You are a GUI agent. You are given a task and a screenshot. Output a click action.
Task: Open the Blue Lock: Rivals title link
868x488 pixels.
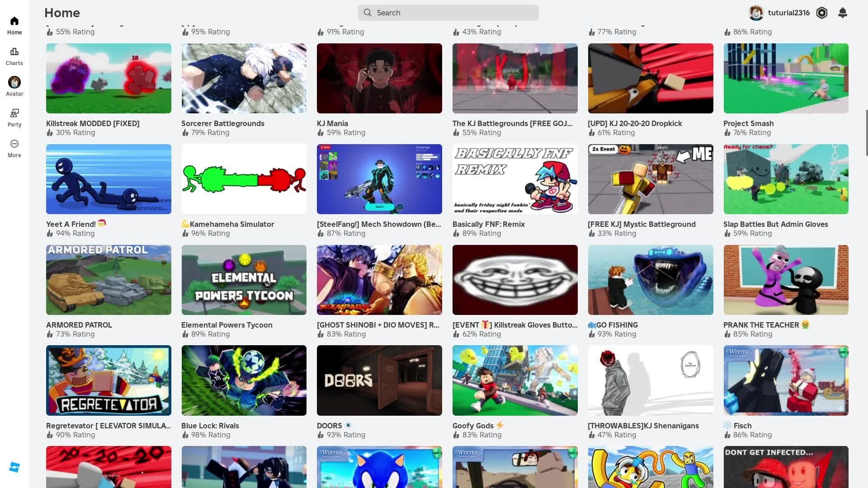[x=210, y=426]
